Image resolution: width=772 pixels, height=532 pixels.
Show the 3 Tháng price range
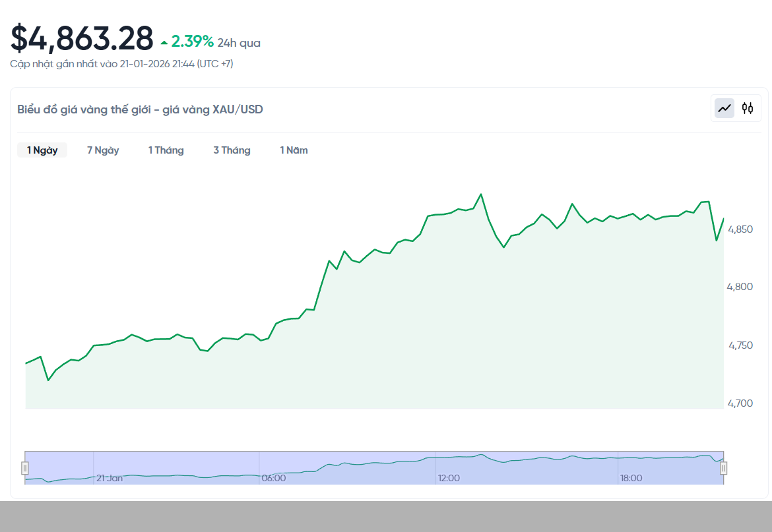[232, 150]
